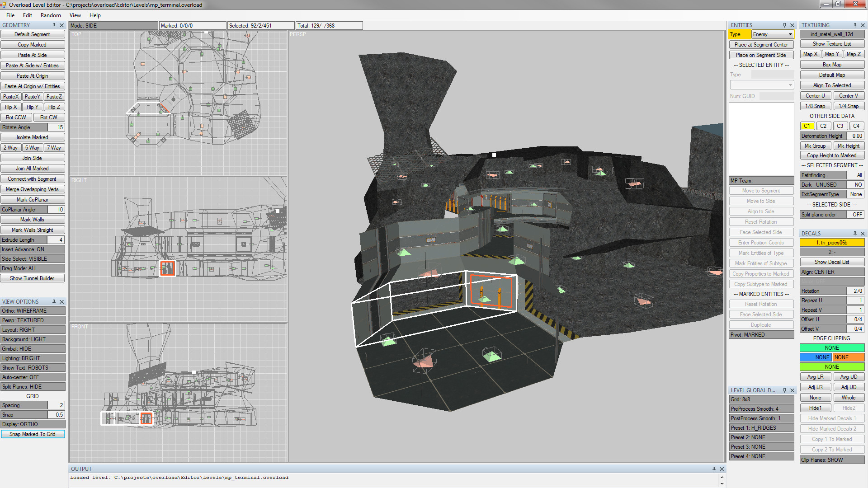This screenshot has width=868, height=488.
Task: Open the Random menu
Action: point(51,15)
